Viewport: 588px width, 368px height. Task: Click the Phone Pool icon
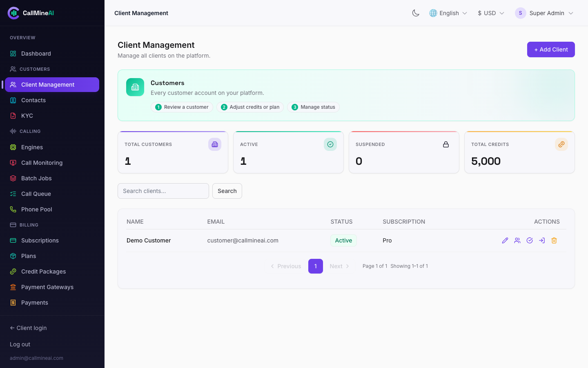pyautogui.click(x=13, y=209)
